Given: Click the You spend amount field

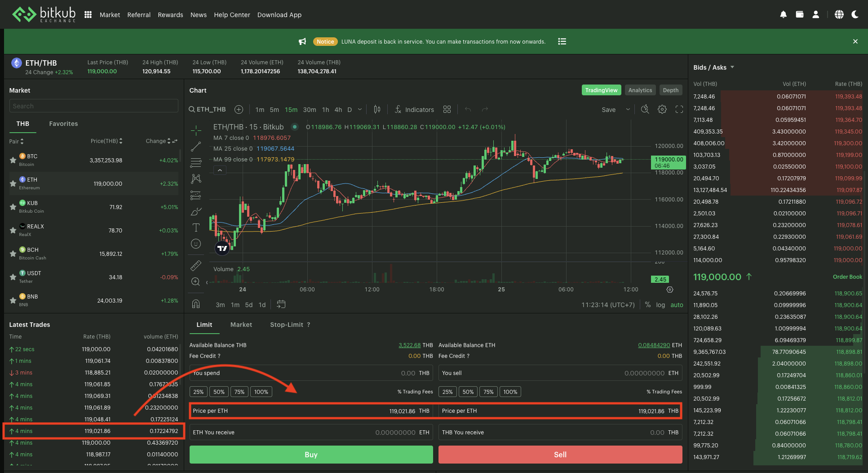Looking at the screenshot, I should (311, 373).
